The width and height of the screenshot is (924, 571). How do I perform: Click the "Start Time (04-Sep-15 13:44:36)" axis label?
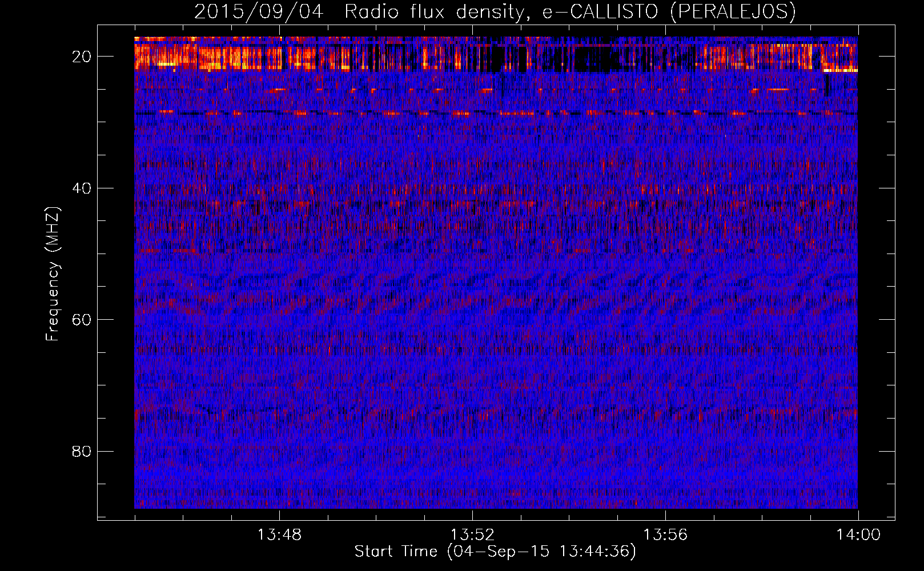(495, 552)
